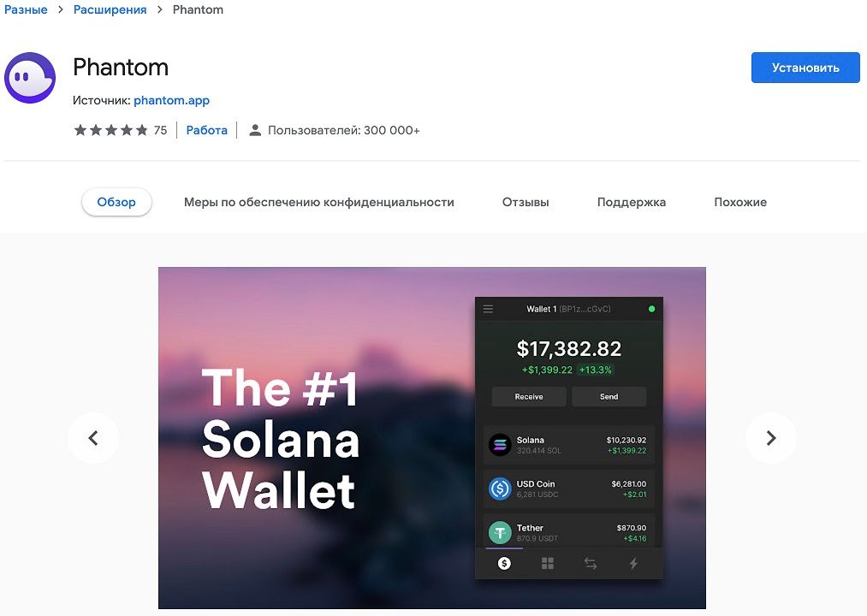Open Меры по обеспечению конфиденциальности tab
The width and height of the screenshot is (867, 616).
pos(319,203)
